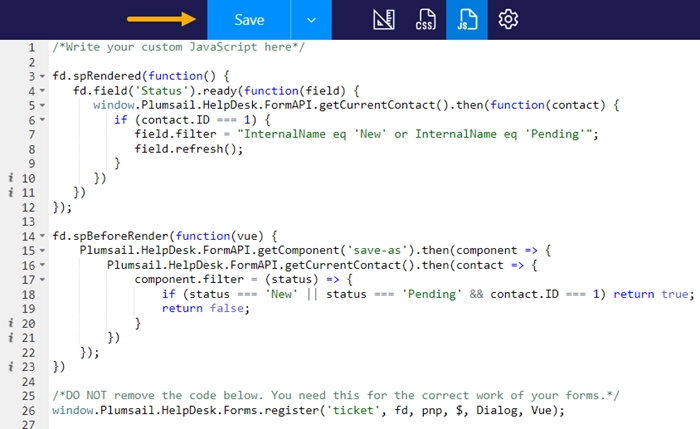Open the form designer ruler icon
700x429 pixels.
click(x=383, y=20)
